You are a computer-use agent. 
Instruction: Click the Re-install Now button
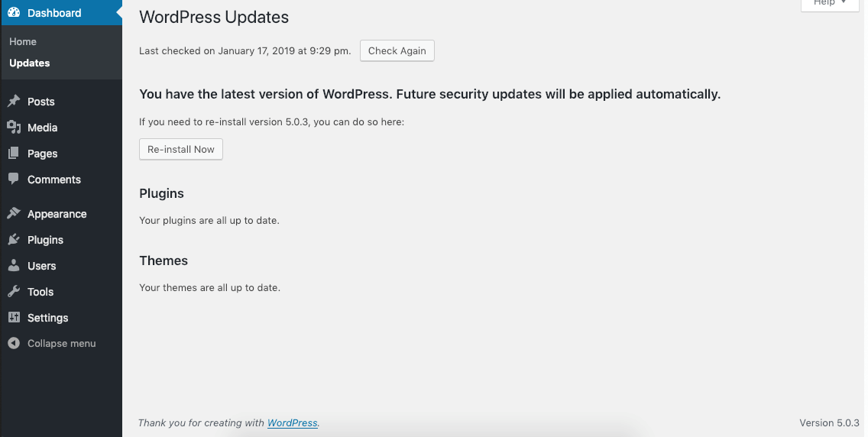[x=181, y=149]
